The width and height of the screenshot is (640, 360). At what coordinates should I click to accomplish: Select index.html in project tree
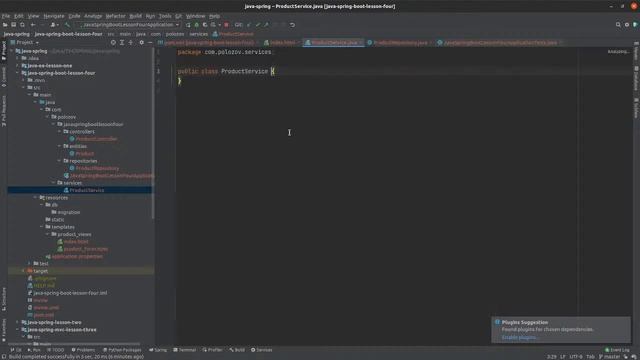76,242
